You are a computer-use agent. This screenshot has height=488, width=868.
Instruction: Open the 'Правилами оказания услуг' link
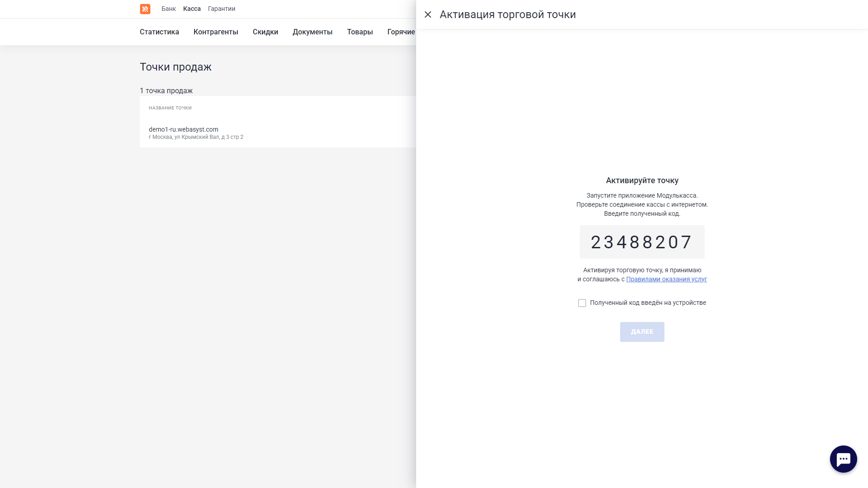pos(666,279)
